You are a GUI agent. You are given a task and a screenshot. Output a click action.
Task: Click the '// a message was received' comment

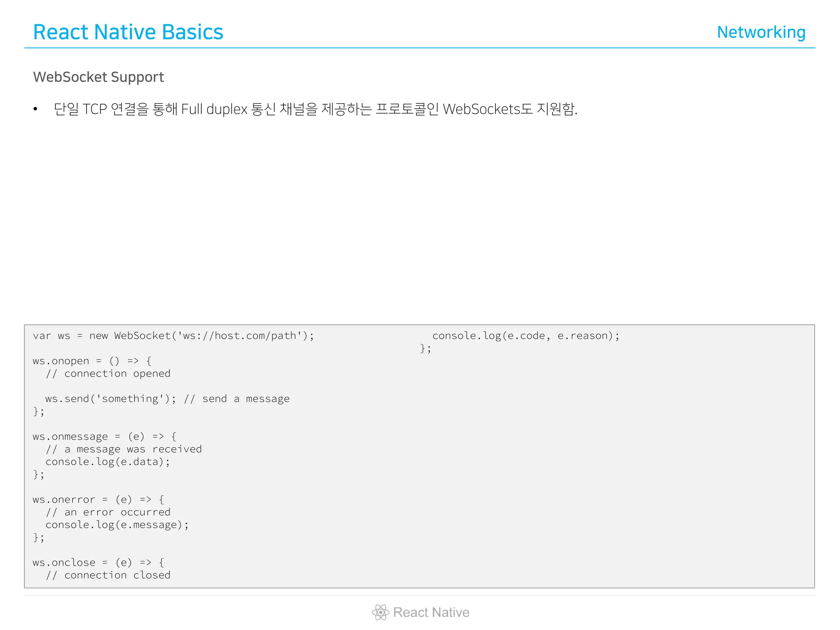(123, 449)
